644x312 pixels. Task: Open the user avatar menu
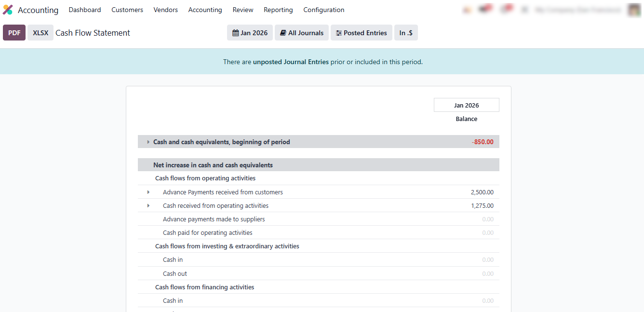point(634,10)
